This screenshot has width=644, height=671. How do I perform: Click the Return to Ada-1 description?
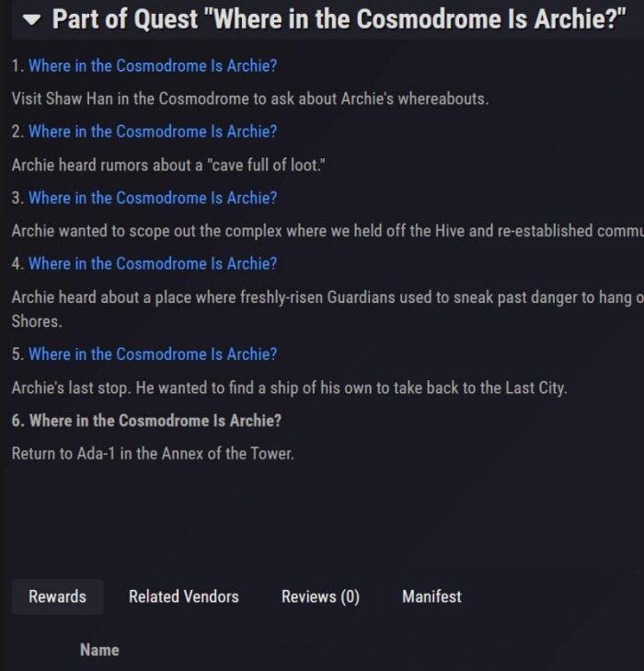153,454
